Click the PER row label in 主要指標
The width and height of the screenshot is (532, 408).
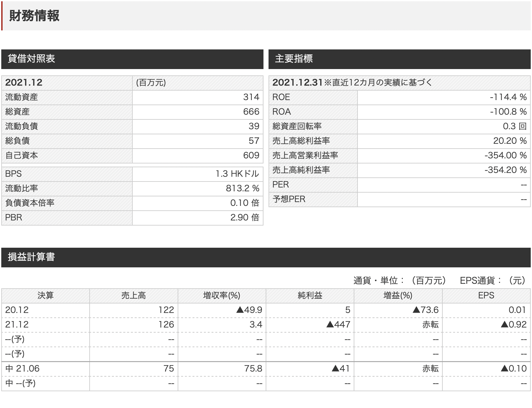tap(281, 185)
